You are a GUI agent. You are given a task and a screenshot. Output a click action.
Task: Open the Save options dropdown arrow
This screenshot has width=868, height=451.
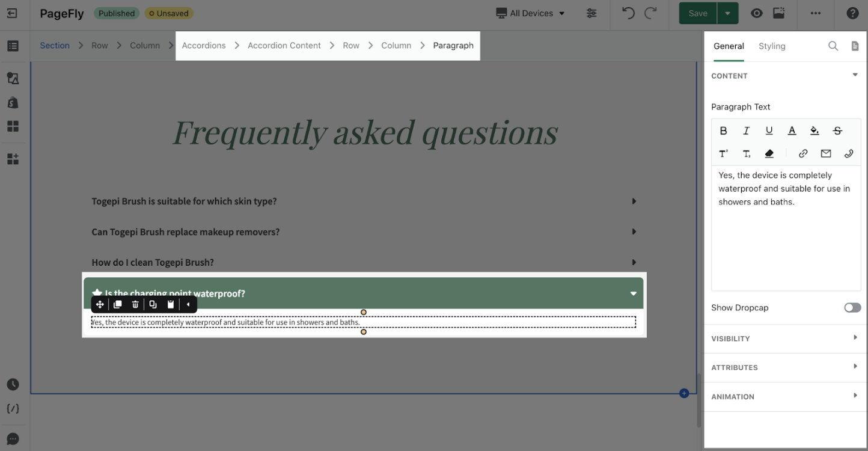[728, 13]
